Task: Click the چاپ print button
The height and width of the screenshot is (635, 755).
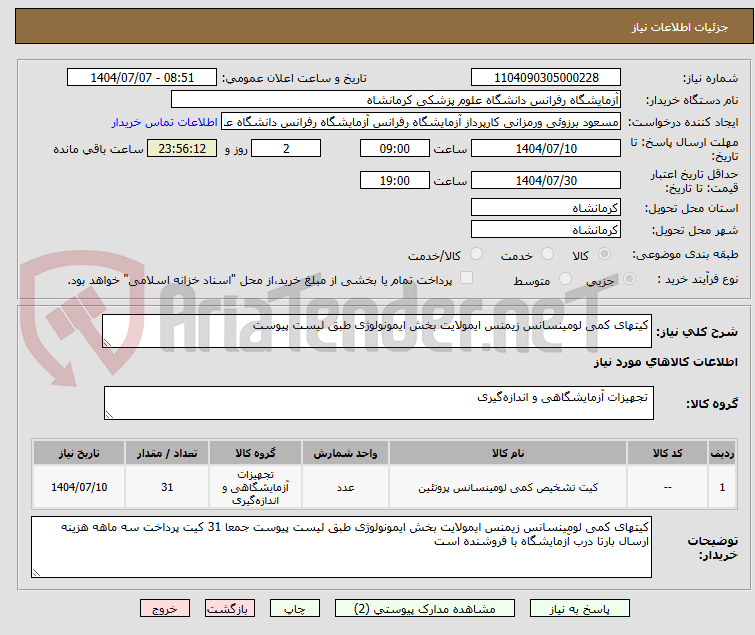Action: click(x=295, y=609)
